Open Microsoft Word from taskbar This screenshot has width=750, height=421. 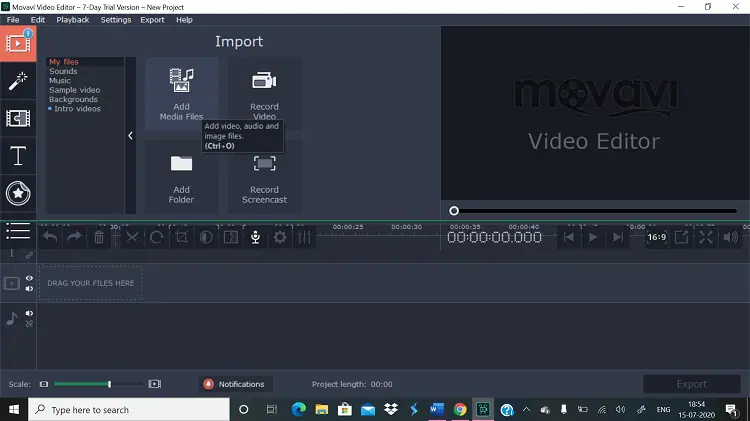coord(437,410)
